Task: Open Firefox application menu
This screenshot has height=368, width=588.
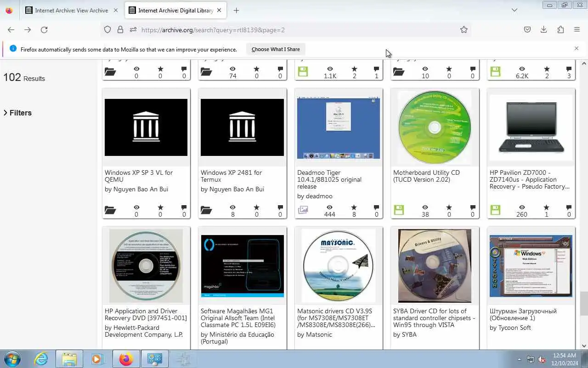Action: point(577,29)
